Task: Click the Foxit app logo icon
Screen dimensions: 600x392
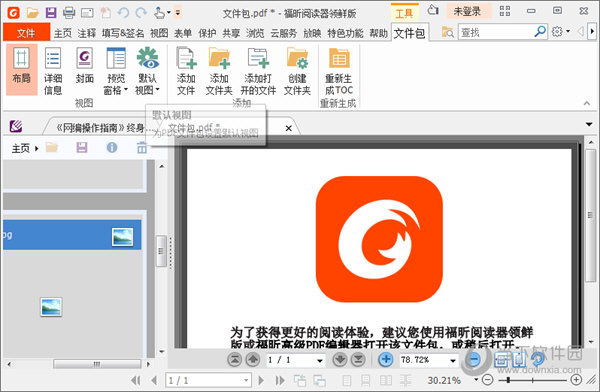Action: coord(13,13)
